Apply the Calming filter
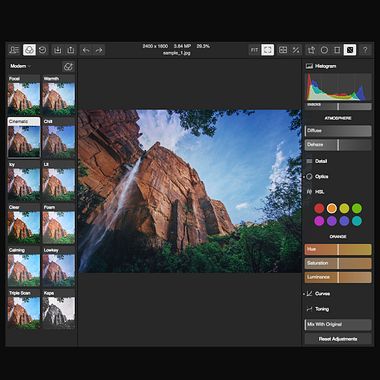Screen dimensions: 380x380 pyautogui.click(x=24, y=266)
